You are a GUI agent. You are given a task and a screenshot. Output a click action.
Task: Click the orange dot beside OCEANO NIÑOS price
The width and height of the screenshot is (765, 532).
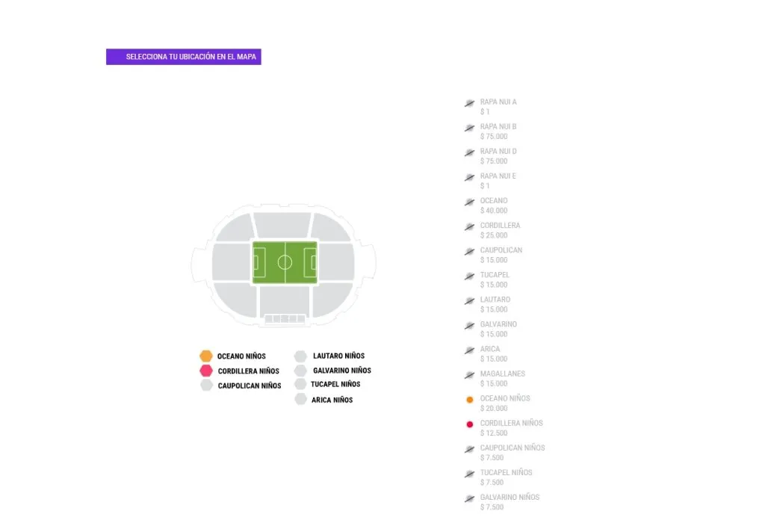pyautogui.click(x=469, y=399)
